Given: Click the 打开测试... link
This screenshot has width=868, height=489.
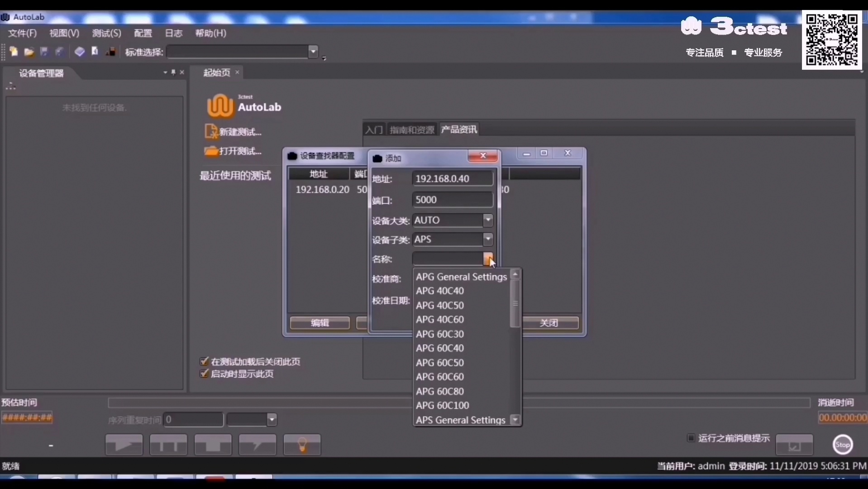Looking at the screenshot, I should [x=241, y=151].
